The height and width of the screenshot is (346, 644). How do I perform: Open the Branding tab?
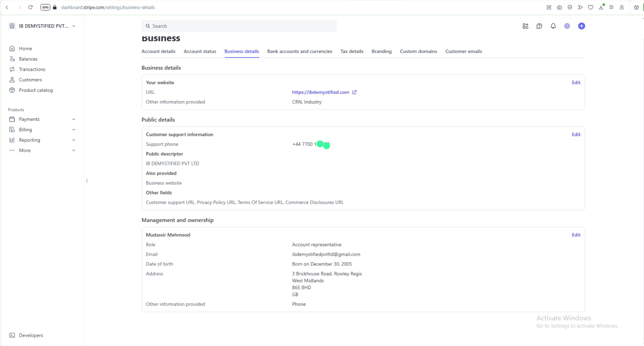pos(381,52)
